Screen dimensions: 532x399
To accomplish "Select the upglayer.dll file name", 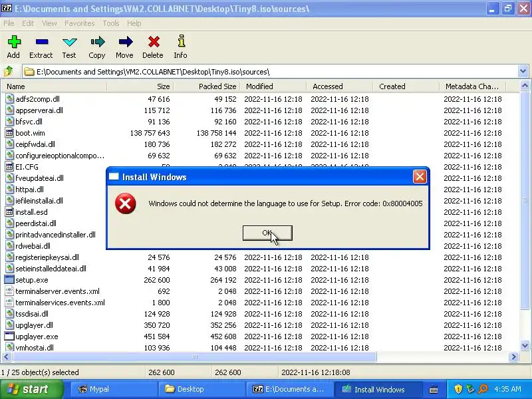I will click(x=34, y=325).
